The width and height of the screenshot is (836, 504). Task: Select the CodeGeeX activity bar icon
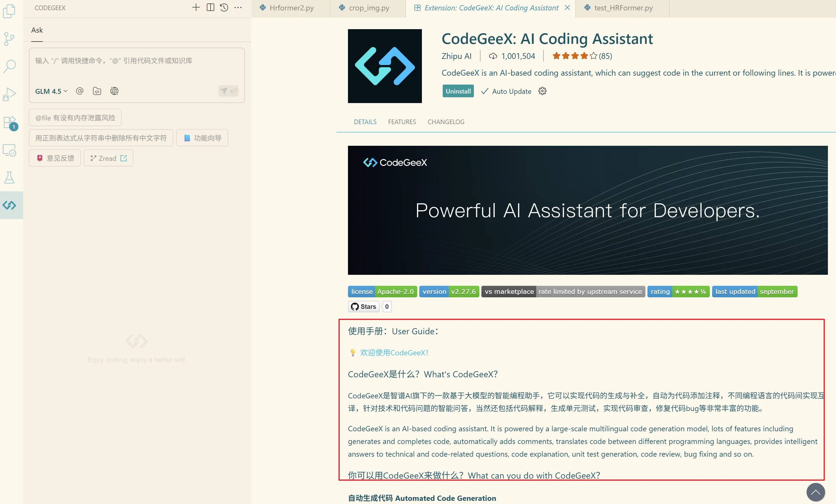[10, 205]
